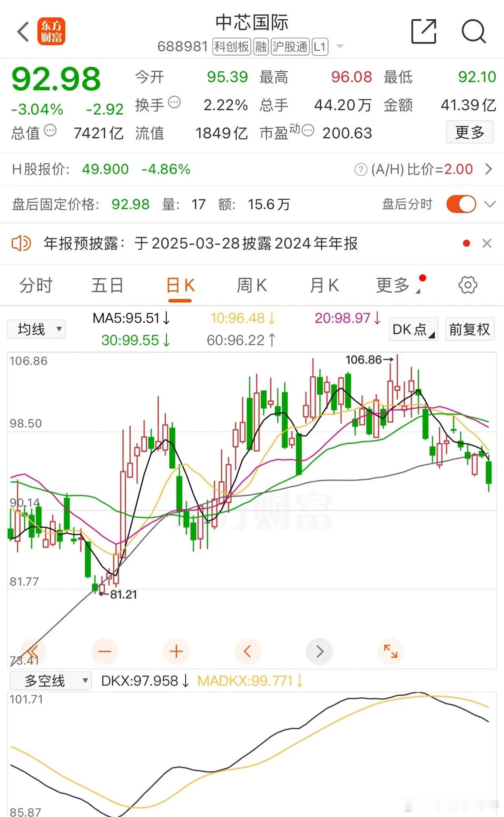Tap the MADKX:99.771 label
Viewport: 504px width, 817px height.
click(x=250, y=681)
